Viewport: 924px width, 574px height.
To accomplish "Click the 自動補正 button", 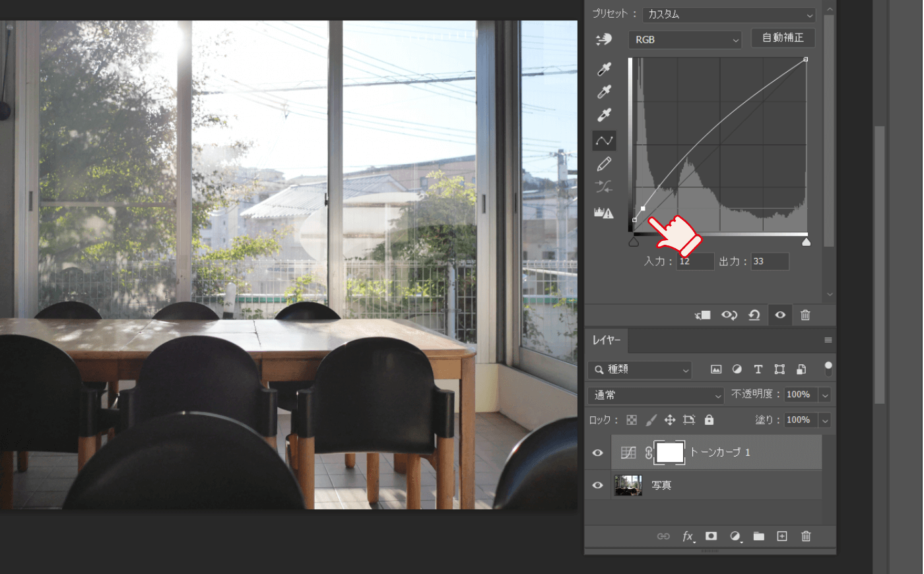I will pyautogui.click(x=783, y=38).
